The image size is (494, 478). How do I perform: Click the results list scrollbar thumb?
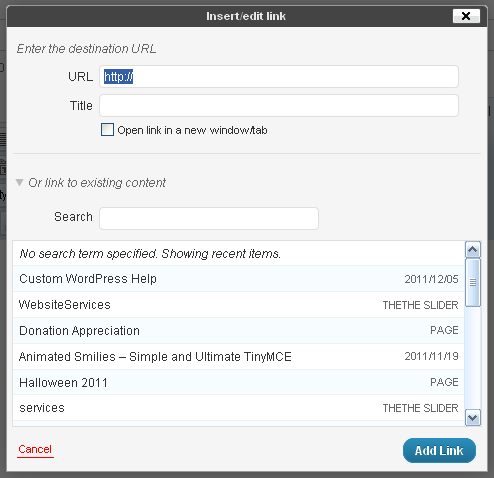[x=473, y=282]
